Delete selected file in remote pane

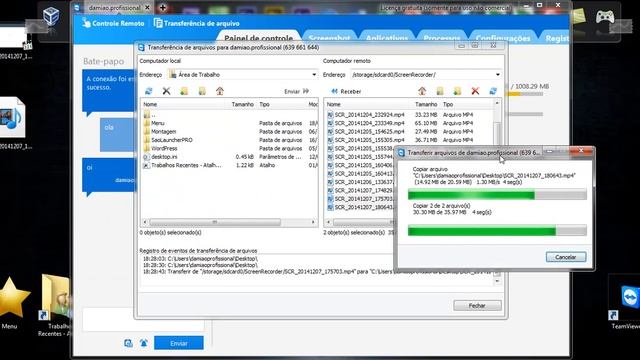coord(475,91)
